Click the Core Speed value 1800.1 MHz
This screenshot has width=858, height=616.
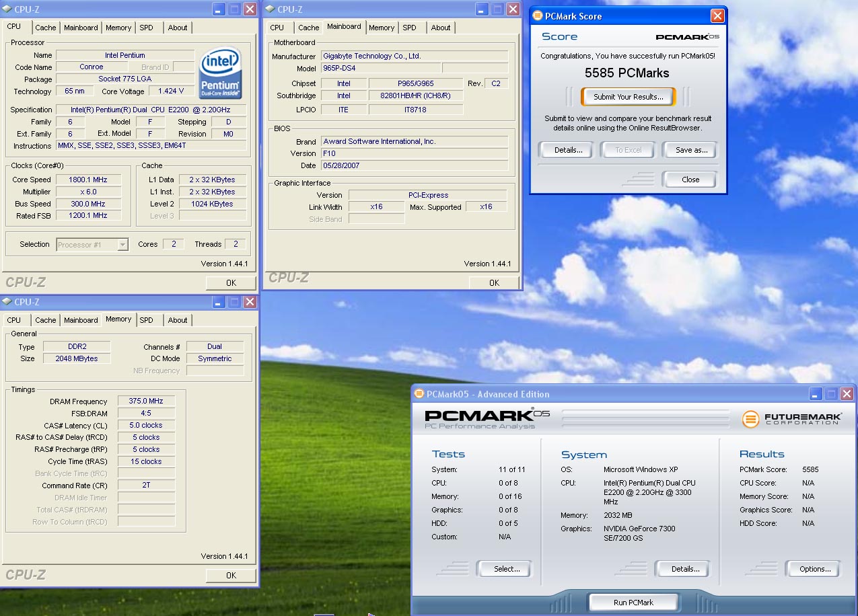coord(88,180)
